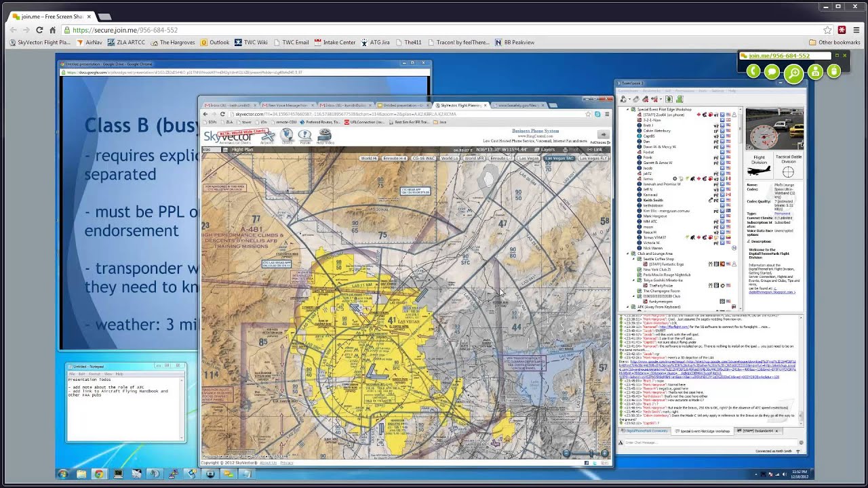Viewport: 868px width, 488px height.
Task: Open SkyVector Airports icon
Action: (267, 136)
